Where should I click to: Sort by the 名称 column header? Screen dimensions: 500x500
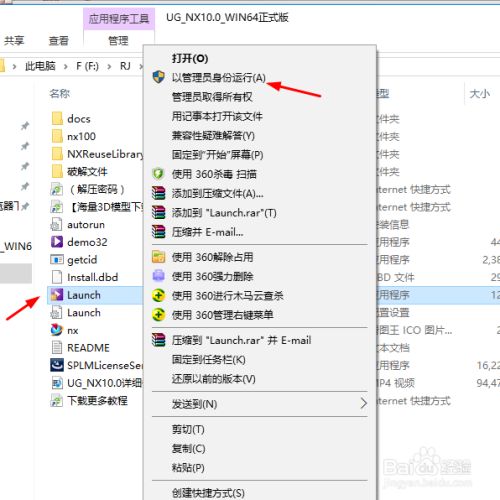(60, 94)
